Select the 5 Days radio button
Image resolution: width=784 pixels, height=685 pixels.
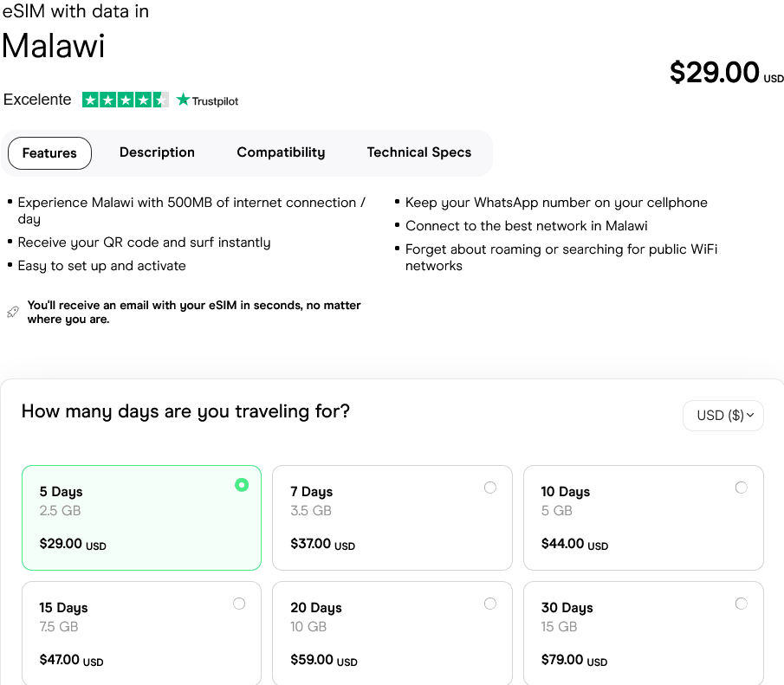242,485
